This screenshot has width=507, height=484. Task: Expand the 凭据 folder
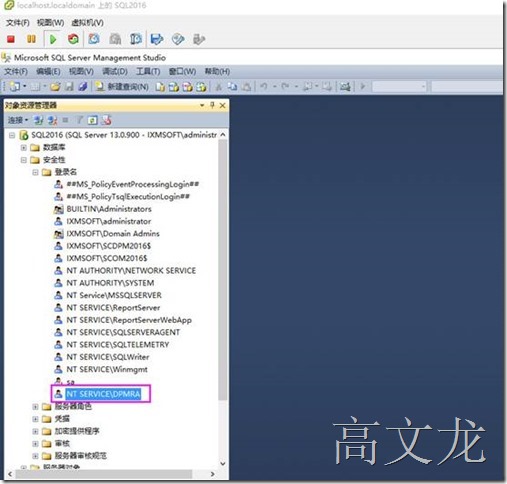click(35, 419)
